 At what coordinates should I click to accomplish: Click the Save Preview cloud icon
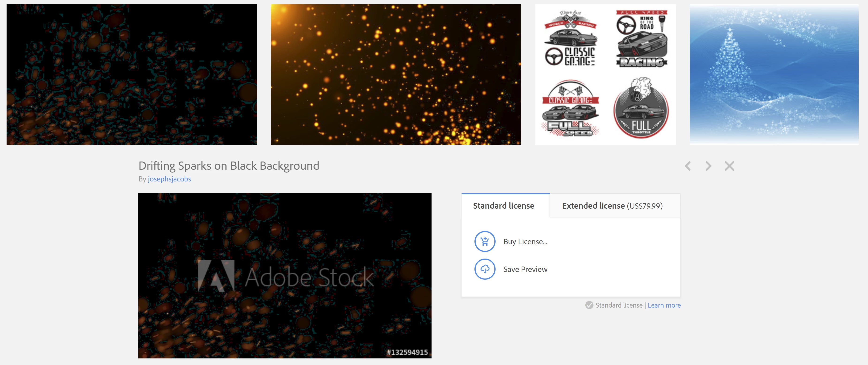485,269
